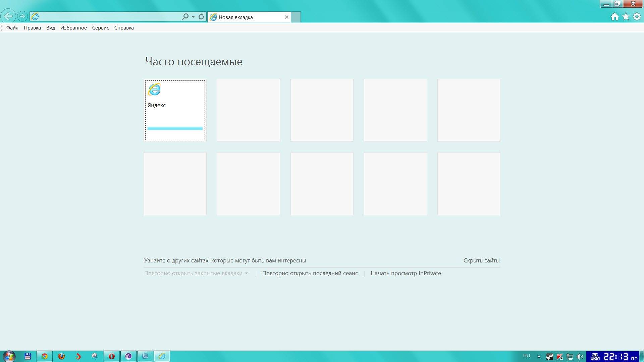The image size is (644, 362).
Task: Open the search provider dropdown in address bar
Action: 193,16
